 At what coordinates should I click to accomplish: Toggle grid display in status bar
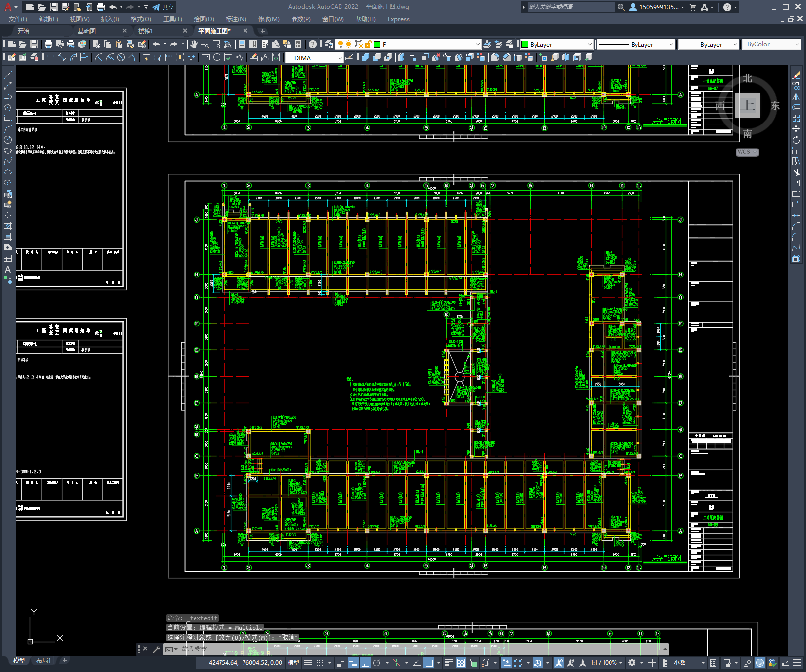click(x=308, y=663)
